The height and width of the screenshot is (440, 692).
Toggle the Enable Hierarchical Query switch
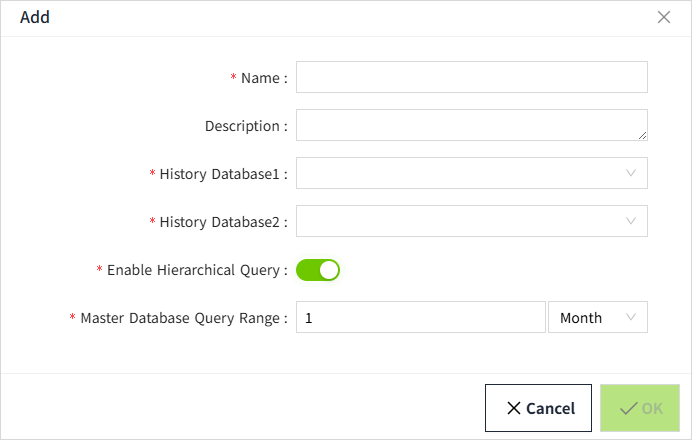click(x=318, y=270)
